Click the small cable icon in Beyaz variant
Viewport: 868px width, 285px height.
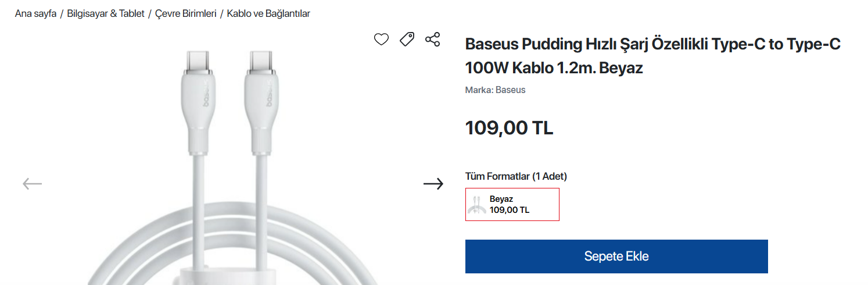477,205
